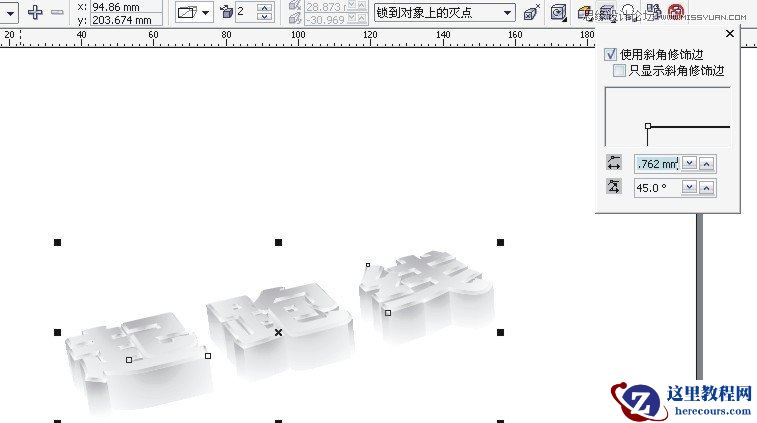The image size is (757, 423).
Task: Click the x position field 94.86 mm
Action: click(x=126, y=7)
